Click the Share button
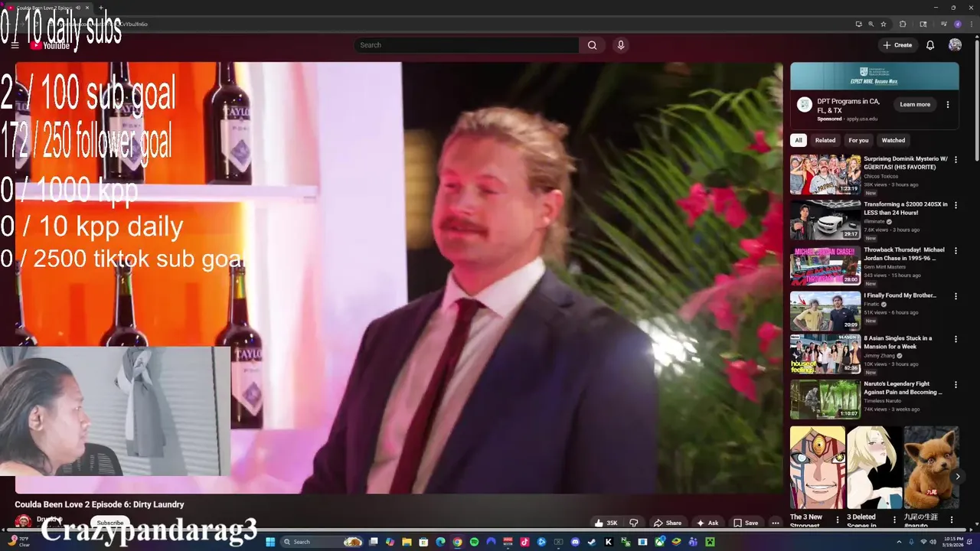Screen dimensions: 980x551 667,523
